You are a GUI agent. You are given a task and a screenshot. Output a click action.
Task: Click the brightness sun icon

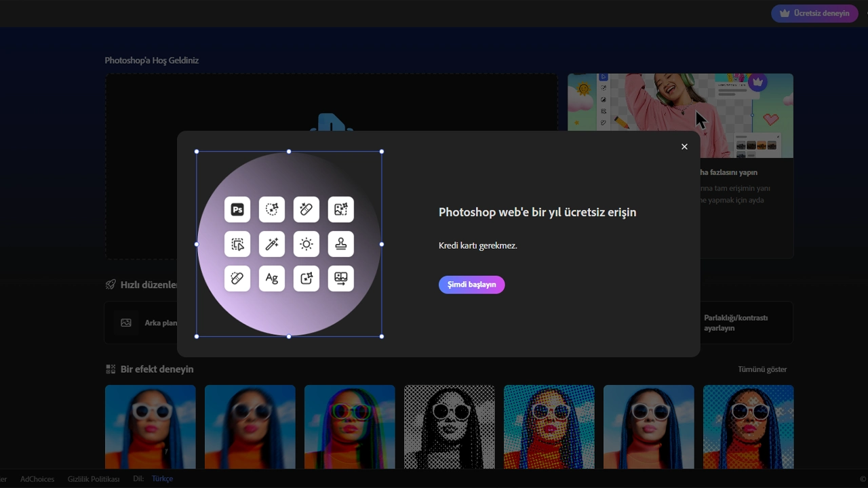click(307, 244)
